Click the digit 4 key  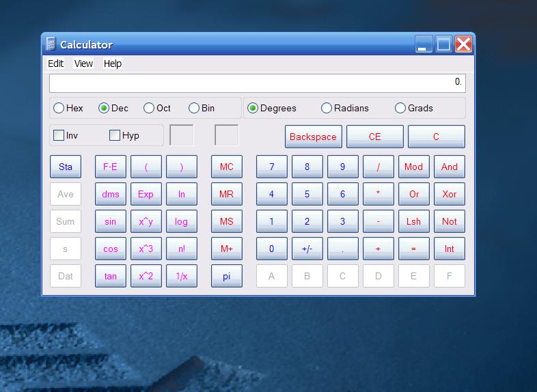272,194
